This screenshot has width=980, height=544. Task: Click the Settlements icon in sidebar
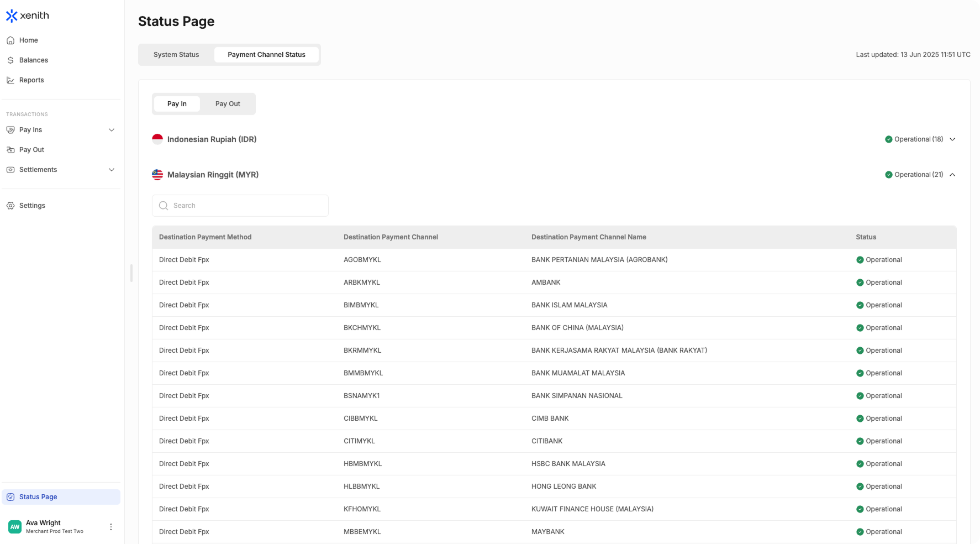(10, 170)
